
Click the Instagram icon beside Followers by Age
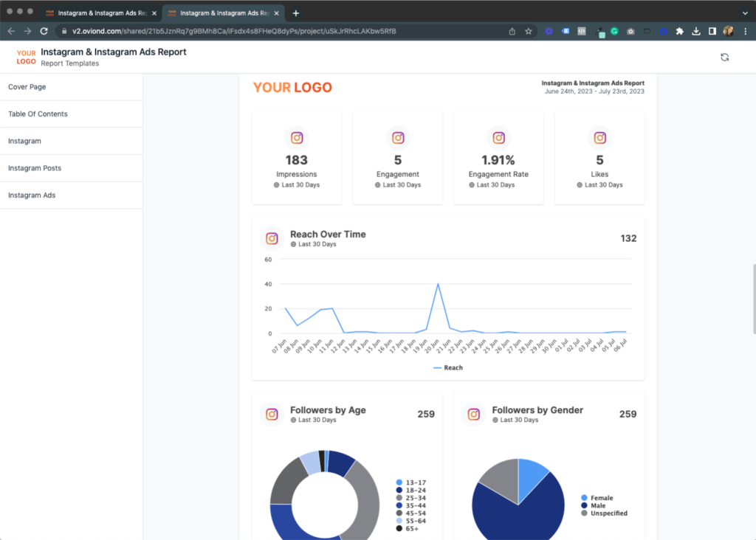click(x=272, y=415)
